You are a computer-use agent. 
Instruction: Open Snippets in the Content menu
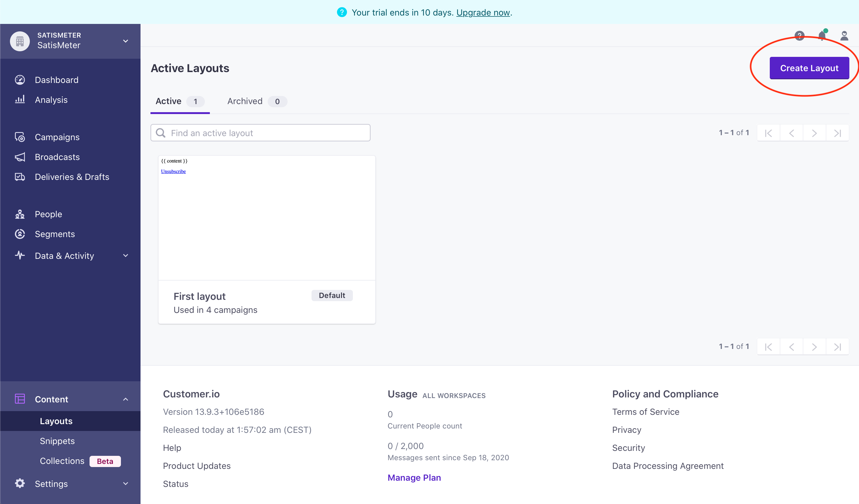click(57, 441)
